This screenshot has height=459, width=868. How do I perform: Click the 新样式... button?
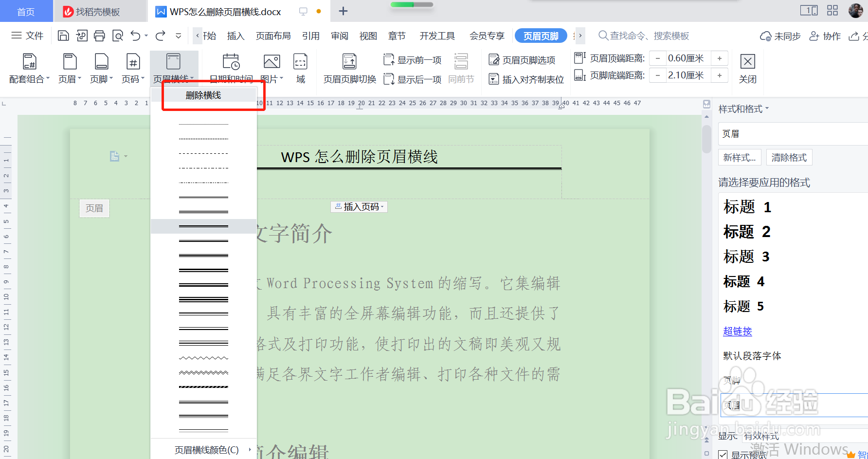pos(739,157)
